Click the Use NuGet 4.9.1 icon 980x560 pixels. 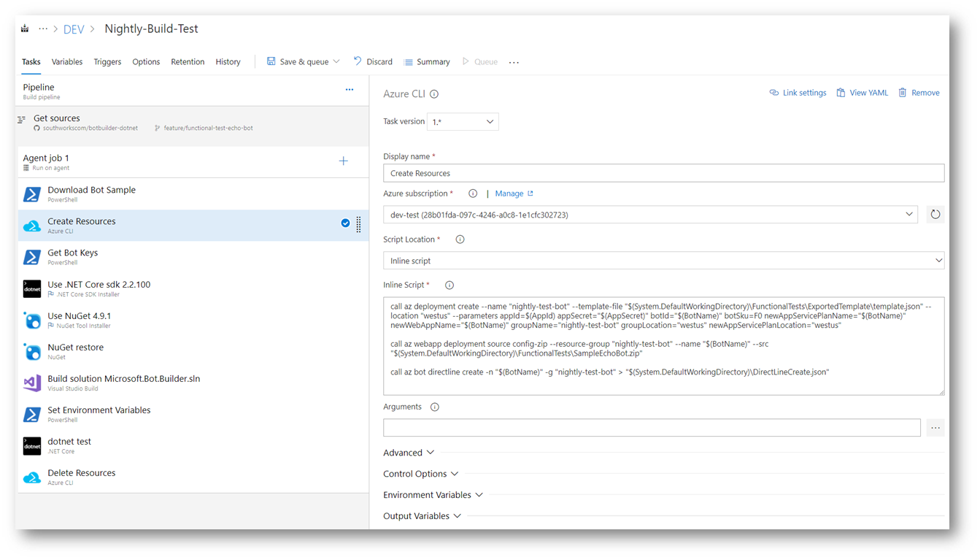click(x=32, y=321)
